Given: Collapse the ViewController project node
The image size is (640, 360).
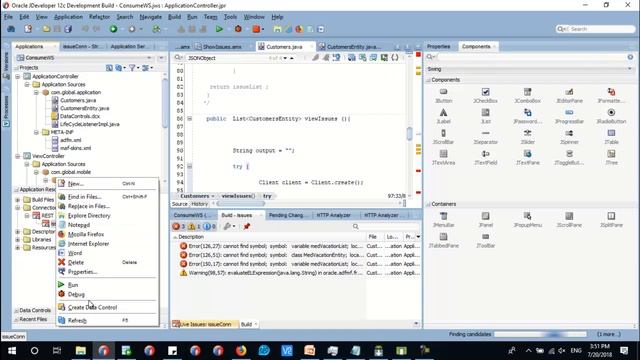Looking at the screenshot, I should [18, 156].
